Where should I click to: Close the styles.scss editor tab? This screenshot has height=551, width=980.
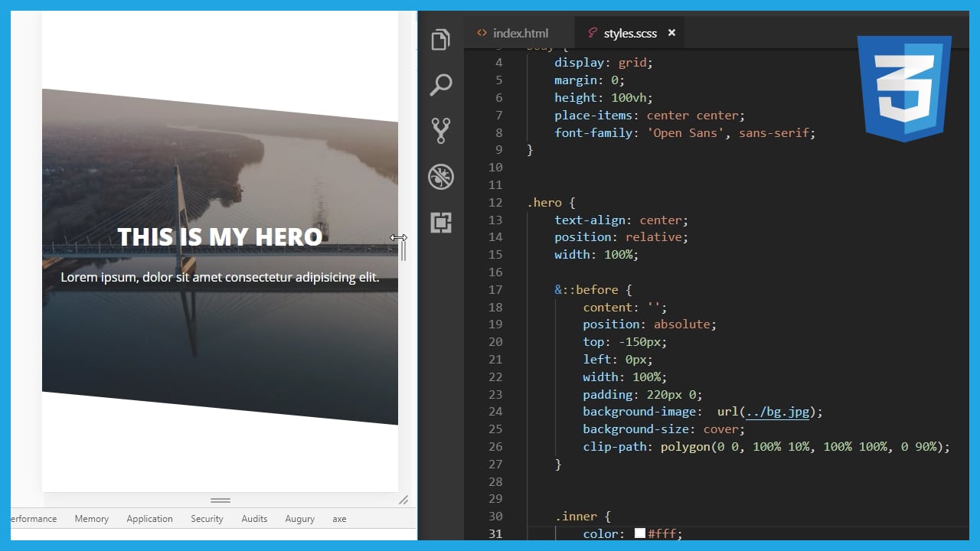[x=671, y=33]
